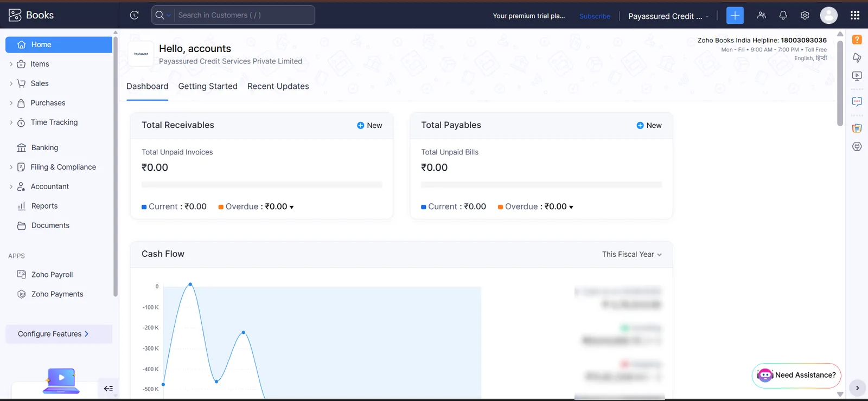Launch Zoho Payments app

coord(58,294)
